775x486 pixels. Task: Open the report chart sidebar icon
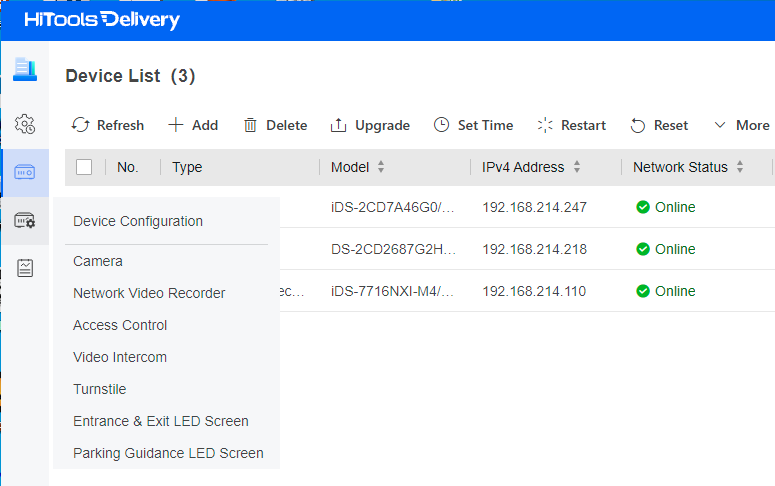click(x=24, y=268)
